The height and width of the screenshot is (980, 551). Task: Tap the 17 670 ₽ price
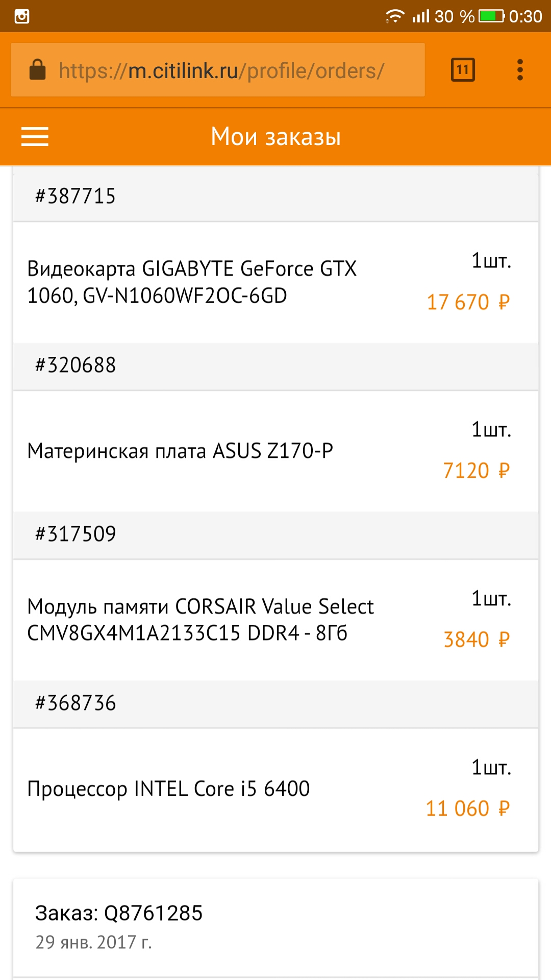tap(468, 302)
